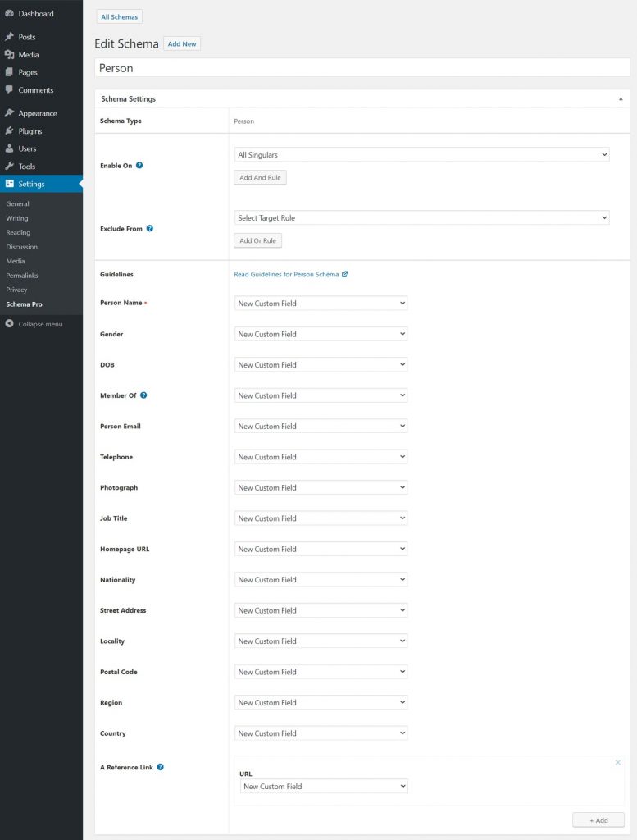637x840 pixels.
Task: Click the schema title field containing Person
Action: click(362, 68)
